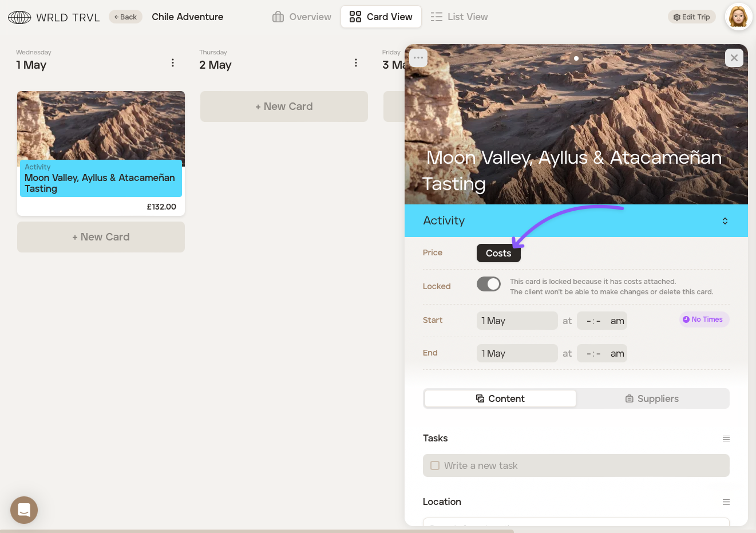Open options menu for 2 May column

tap(356, 63)
